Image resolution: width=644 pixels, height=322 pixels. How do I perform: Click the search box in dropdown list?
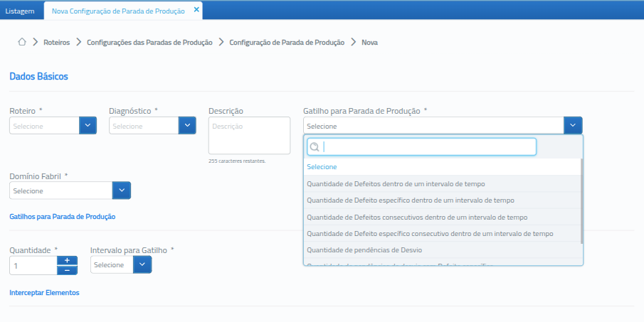click(421, 147)
